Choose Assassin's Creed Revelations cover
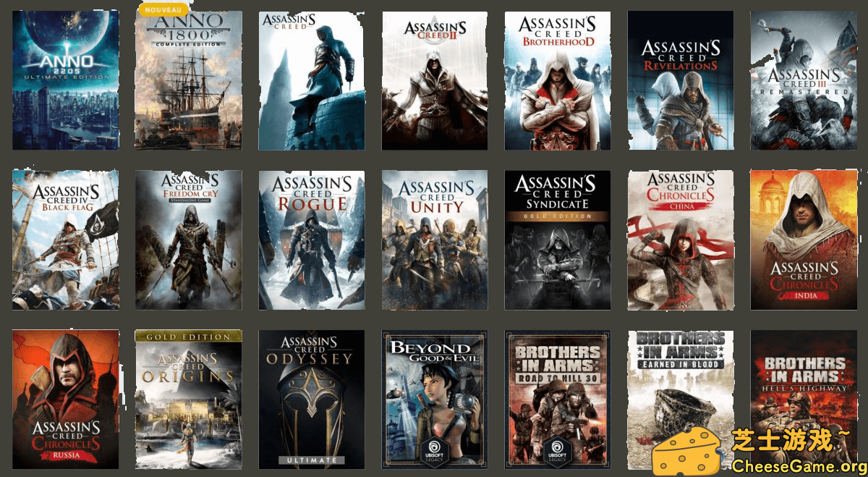Viewport: 868px width, 477px height. pos(681,80)
